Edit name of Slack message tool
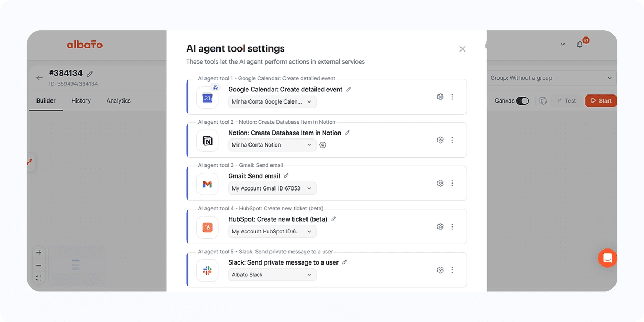Image resolution: width=644 pixels, height=322 pixels. pos(345,262)
